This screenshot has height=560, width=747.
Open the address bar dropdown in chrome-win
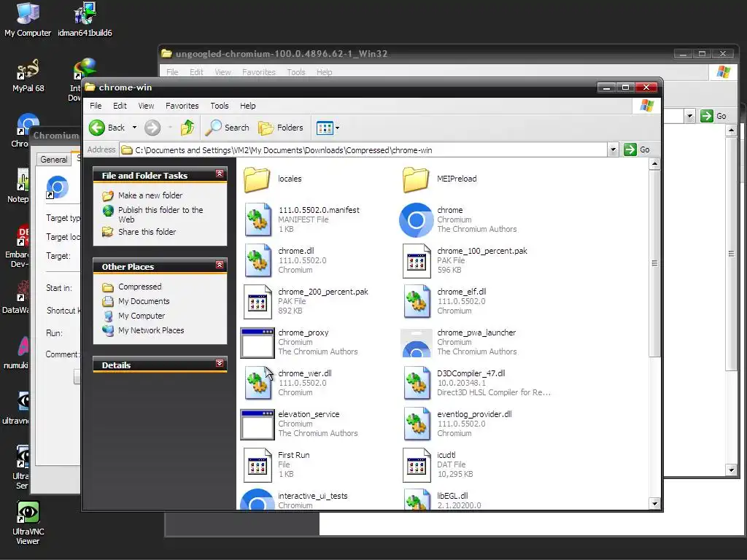click(613, 150)
